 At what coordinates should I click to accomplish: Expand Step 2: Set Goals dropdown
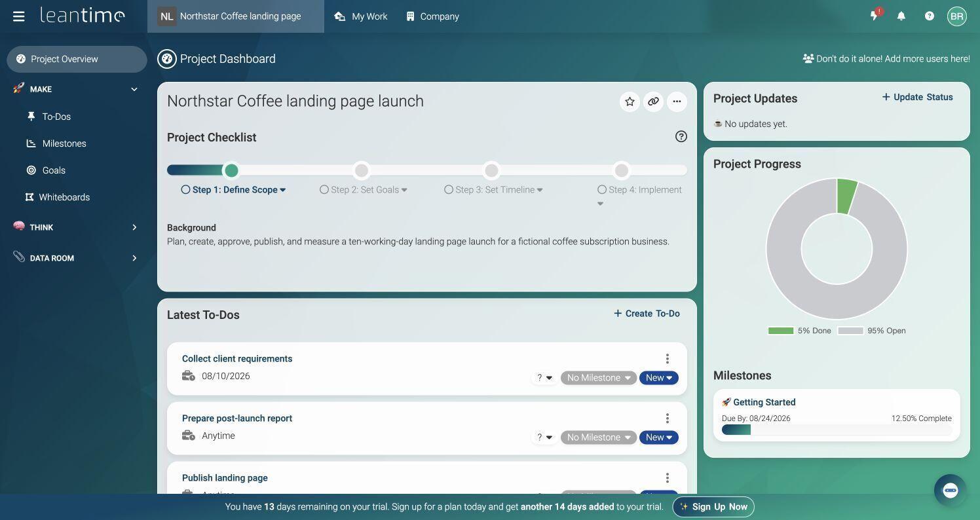click(x=404, y=190)
